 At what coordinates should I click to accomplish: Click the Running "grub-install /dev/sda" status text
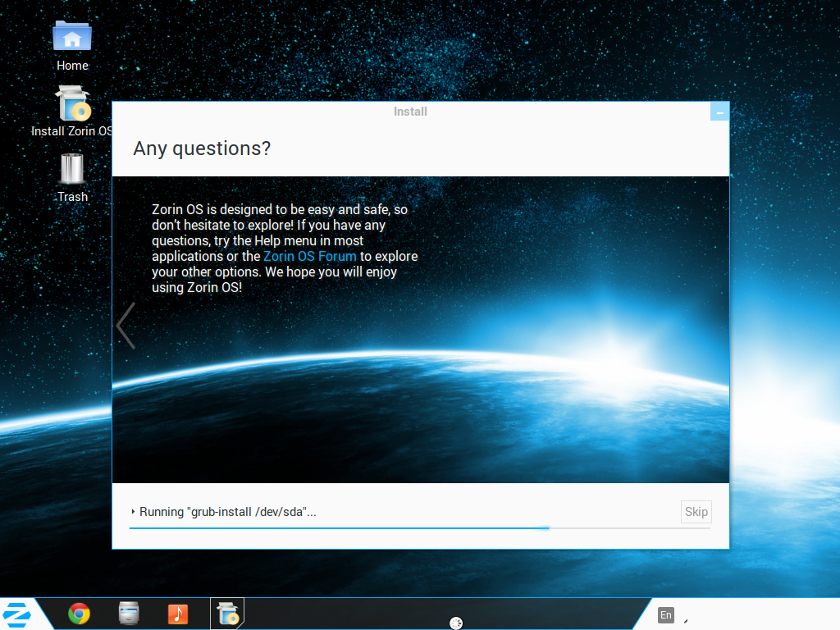pos(228,512)
